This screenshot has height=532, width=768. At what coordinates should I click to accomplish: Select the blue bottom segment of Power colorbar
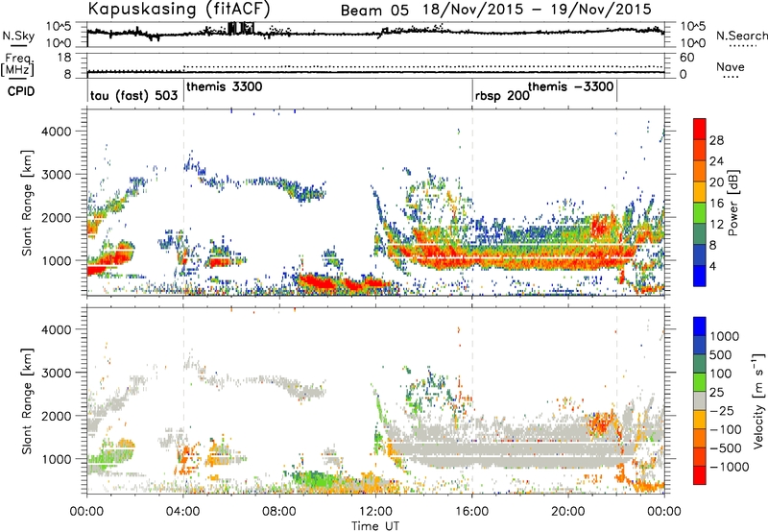(x=700, y=276)
